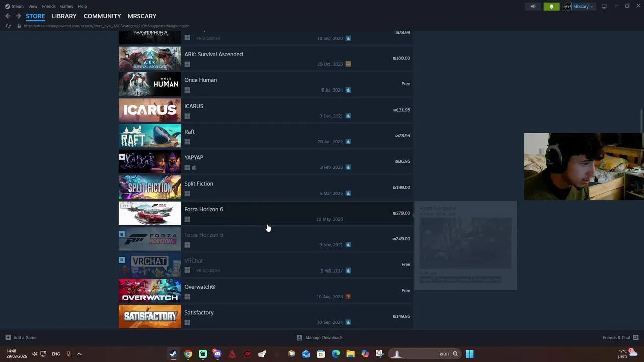Click the wishlist star on YAPYAP thumbnail
This screenshot has height=362, width=644.
pos(122,157)
